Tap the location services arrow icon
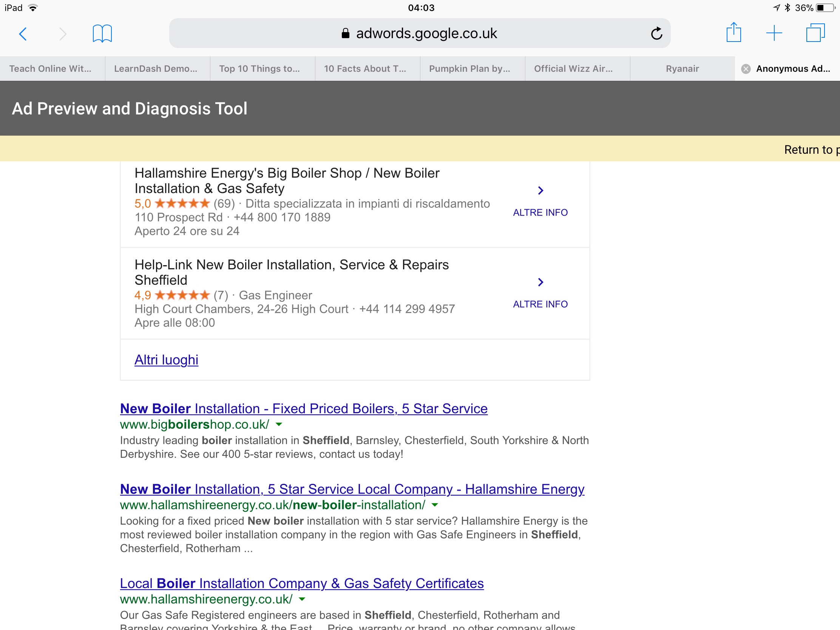 click(777, 8)
